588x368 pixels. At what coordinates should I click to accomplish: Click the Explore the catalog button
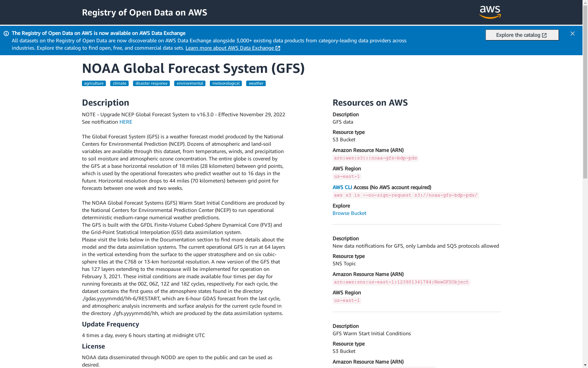tap(522, 35)
